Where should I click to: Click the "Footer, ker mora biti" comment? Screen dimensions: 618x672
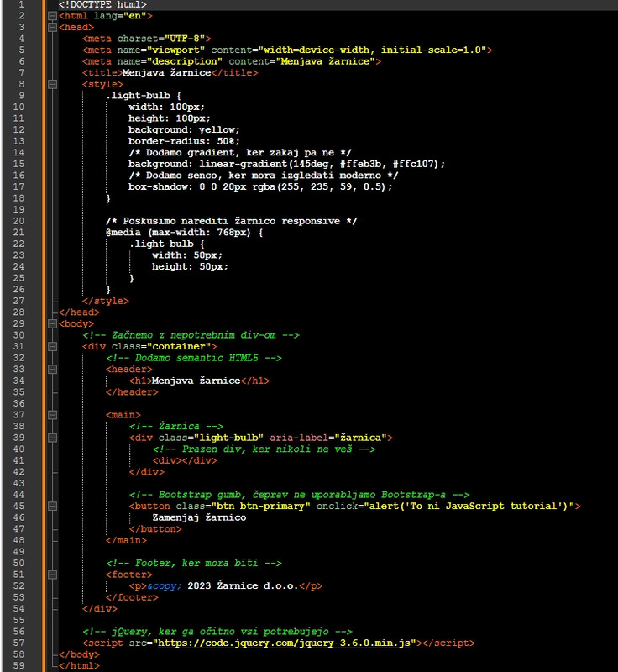(x=194, y=563)
